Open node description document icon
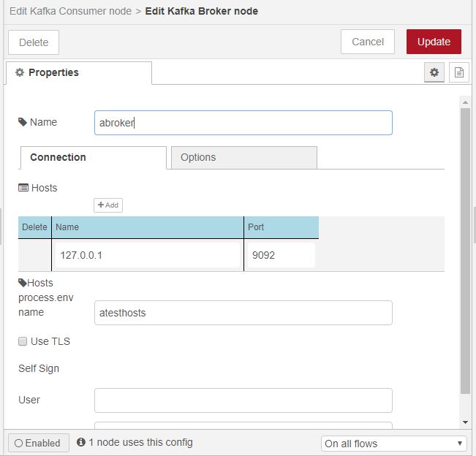The width and height of the screenshot is (476, 456). (458, 72)
